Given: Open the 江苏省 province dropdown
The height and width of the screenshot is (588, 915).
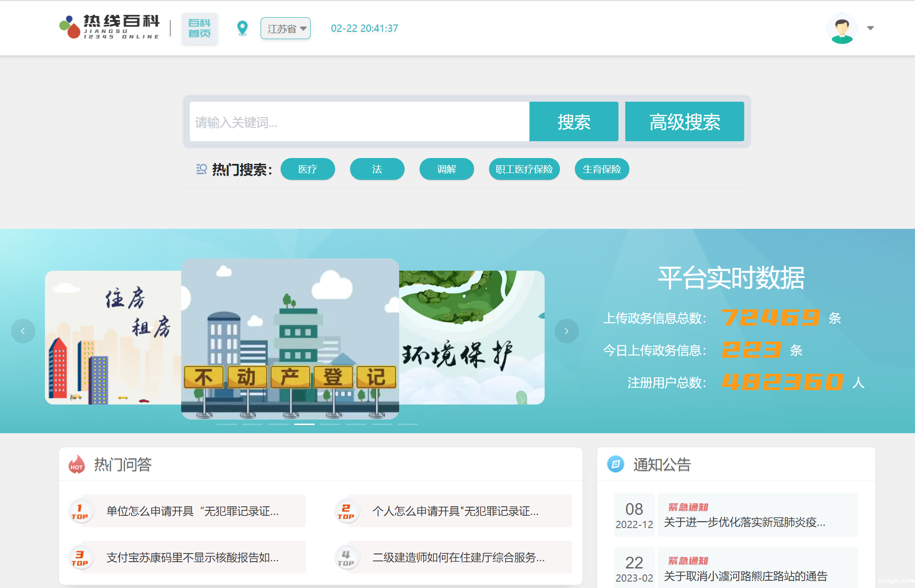Looking at the screenshot, I should coord(286,28).
